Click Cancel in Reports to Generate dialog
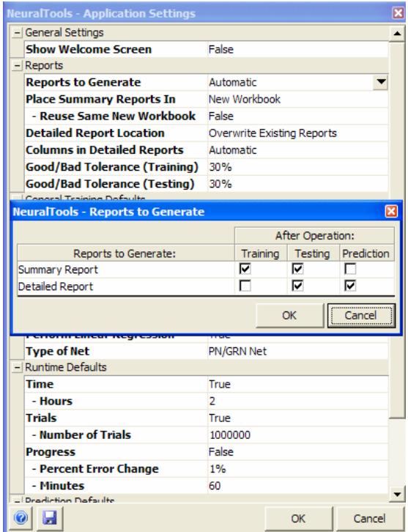The image size is (408, 532). [x=361, y=315]
